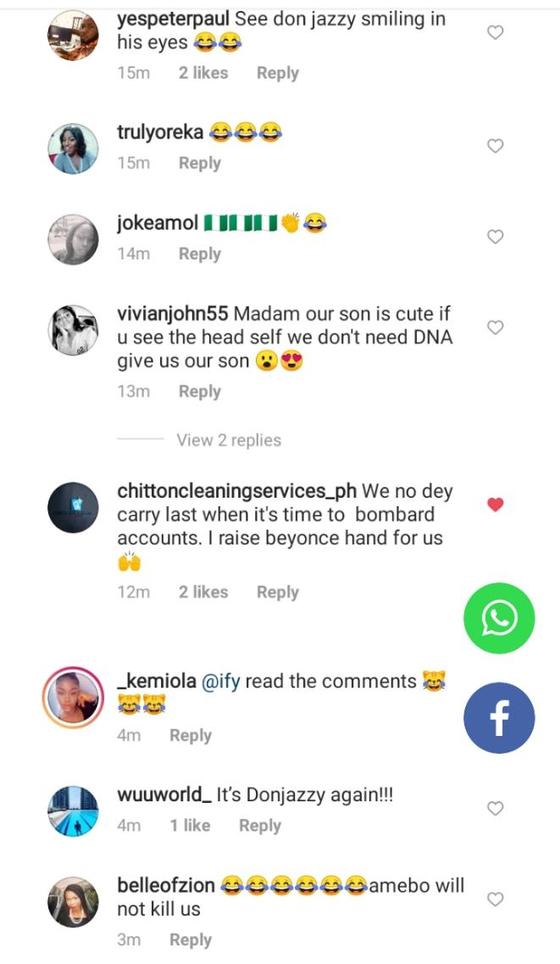Reply to vivianjohn55's comment
560x964 pixels.
pos(199,392)
